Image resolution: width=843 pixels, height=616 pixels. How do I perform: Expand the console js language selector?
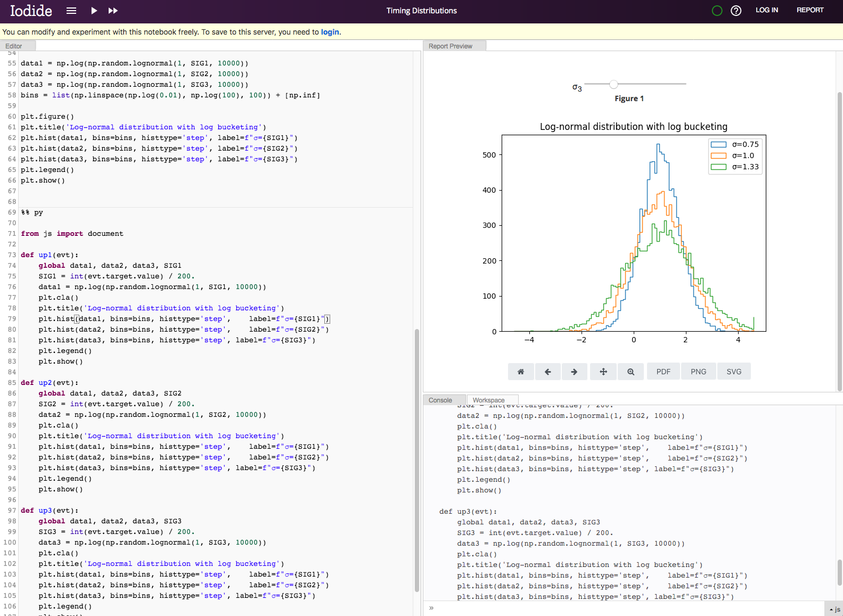pos(834,609)
